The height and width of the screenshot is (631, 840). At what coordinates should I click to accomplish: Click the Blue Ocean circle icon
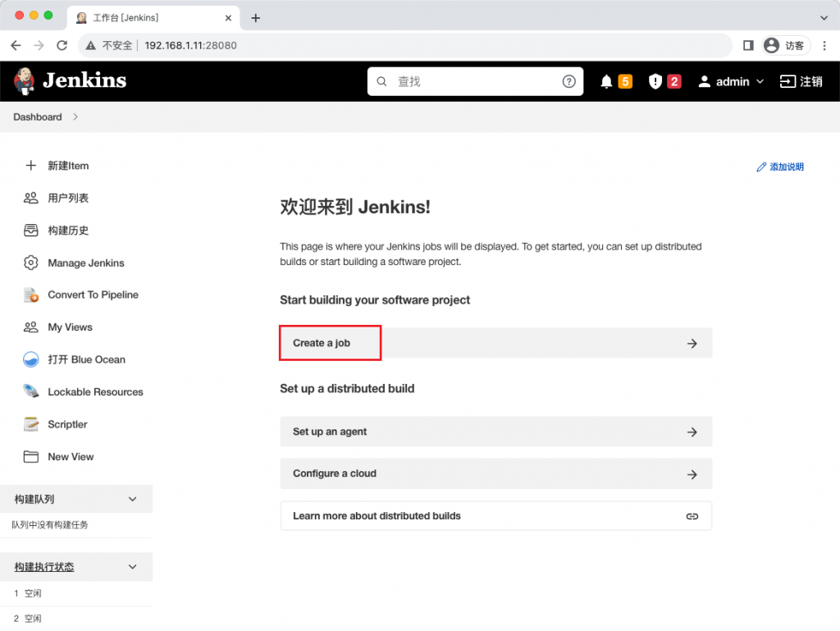[31, 359]
